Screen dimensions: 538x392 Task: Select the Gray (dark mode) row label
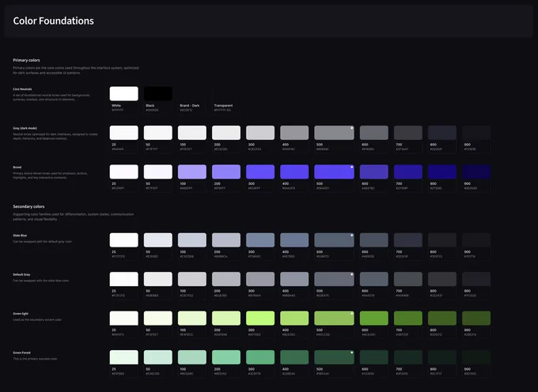point(25,128)
